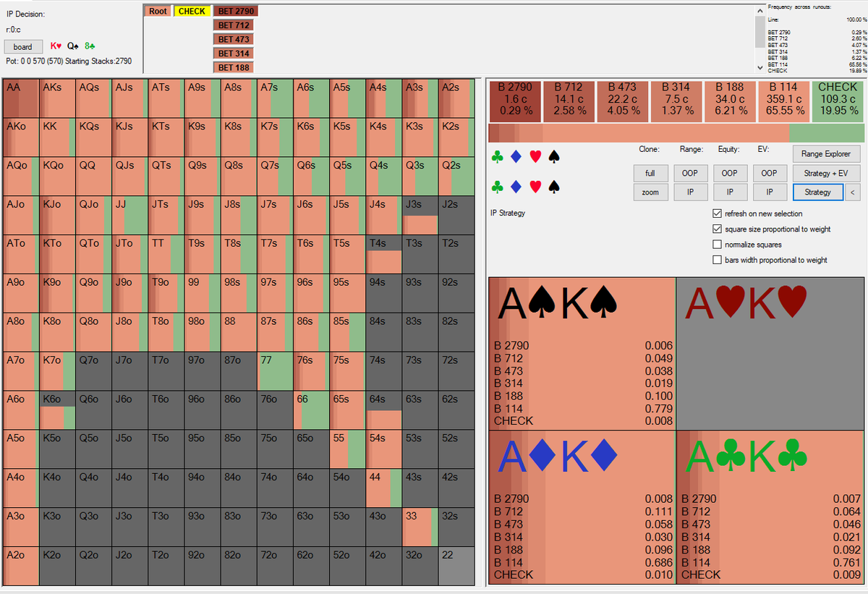
Task: Click the full clone button
Action: coord(650,173)
